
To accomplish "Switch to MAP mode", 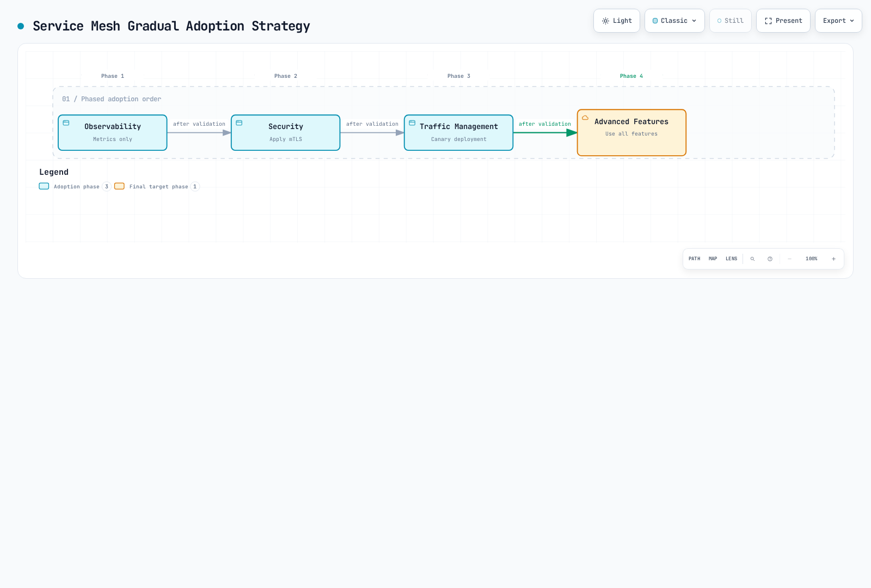I will point(713,259).
